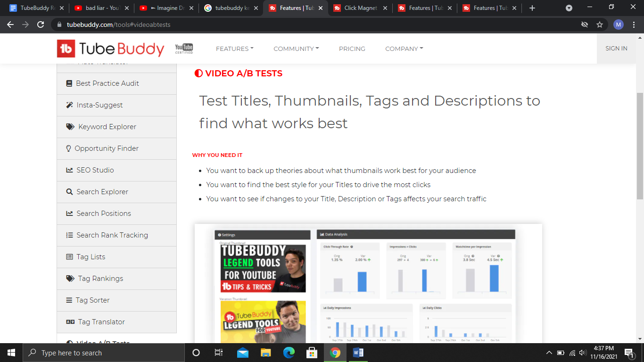Switch to the Click Magnet tab
644x362 pixels.
[x=361, y=8]
